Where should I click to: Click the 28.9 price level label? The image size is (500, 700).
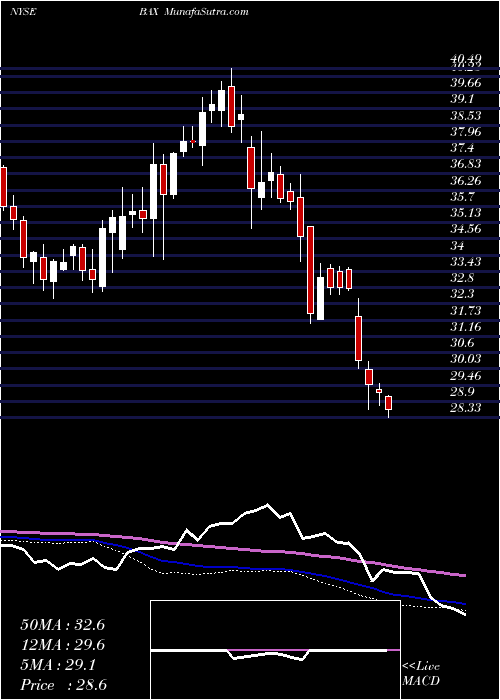(x=462, y=392)
